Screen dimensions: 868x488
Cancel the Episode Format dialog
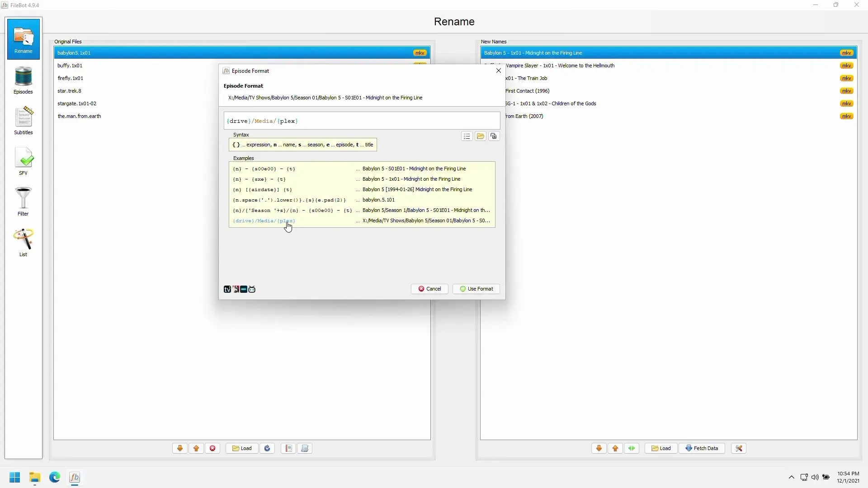pos(429,289)
